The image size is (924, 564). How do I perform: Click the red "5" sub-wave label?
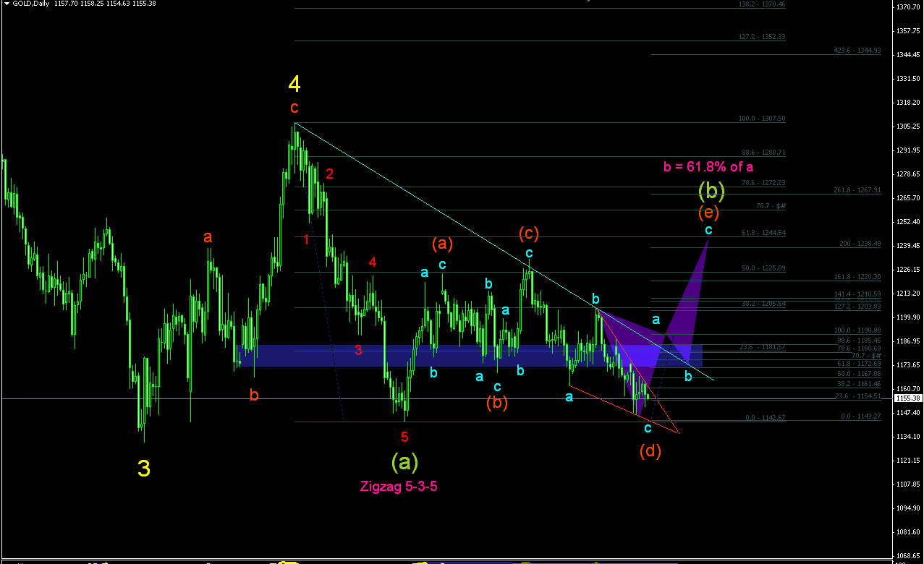coord(404,437)
